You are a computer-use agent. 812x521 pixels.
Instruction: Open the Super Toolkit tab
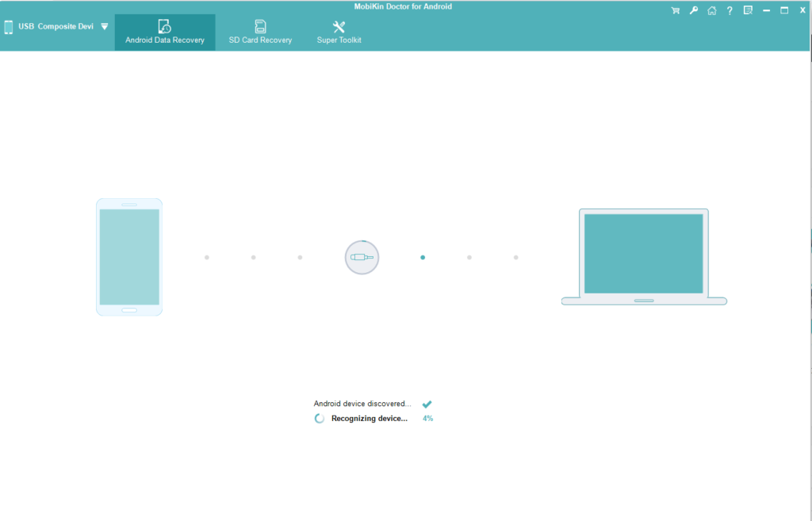click(x=339, y=32)
